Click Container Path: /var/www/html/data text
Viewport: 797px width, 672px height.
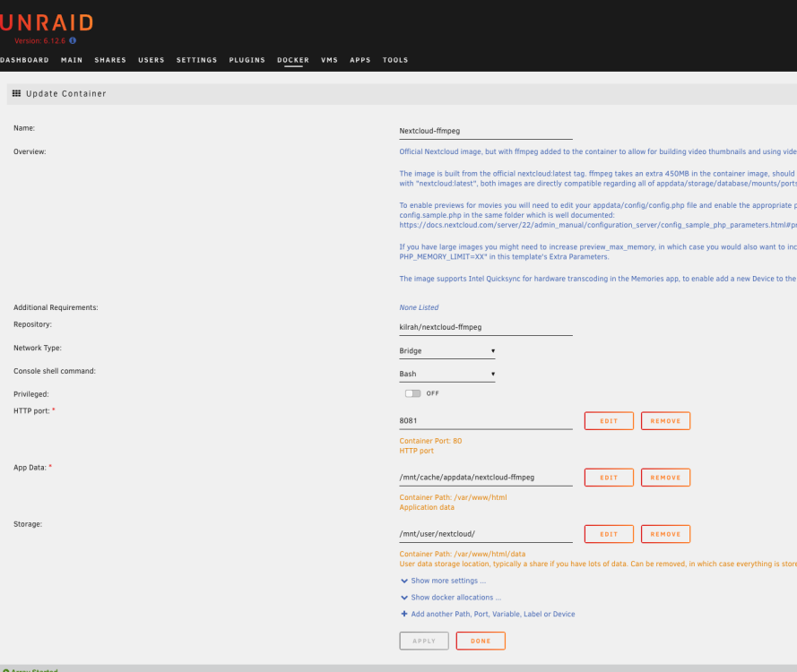pyautogui.click(x=462, y=554)
